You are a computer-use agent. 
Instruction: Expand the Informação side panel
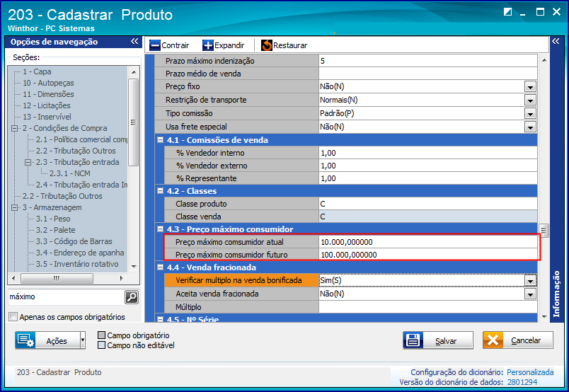pyautogui.click(x=556, y=41)
